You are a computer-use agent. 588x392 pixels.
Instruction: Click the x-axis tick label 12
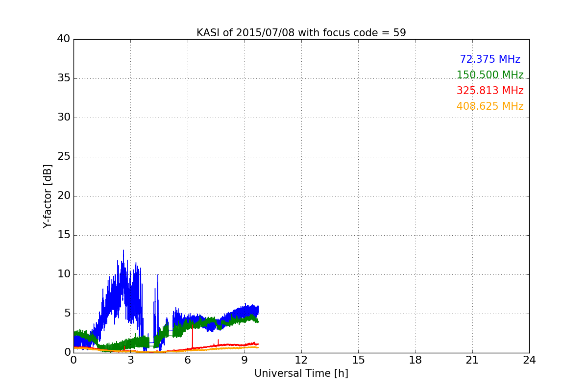(301, 360)
